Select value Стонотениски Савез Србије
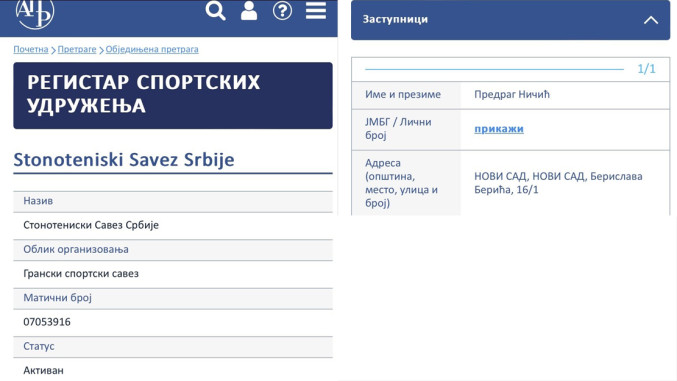The image size is (677, 381). (x=91, y=225)
